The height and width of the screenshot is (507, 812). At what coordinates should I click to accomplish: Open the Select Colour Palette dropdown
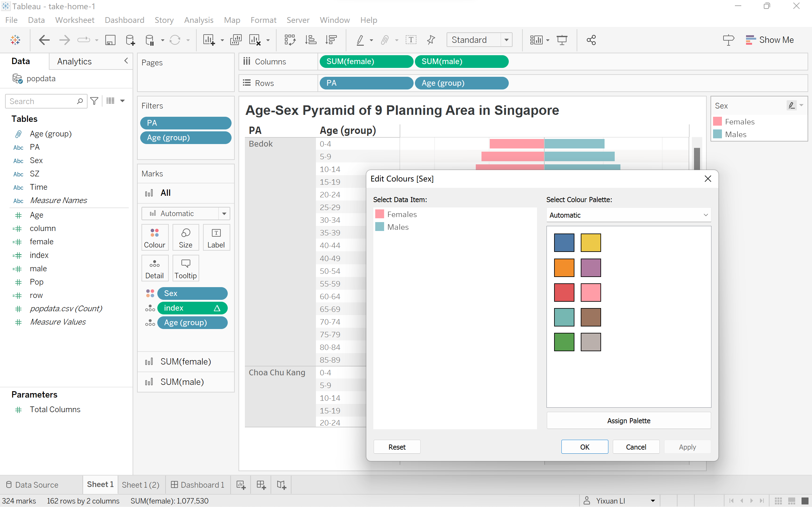click(628, 215)
